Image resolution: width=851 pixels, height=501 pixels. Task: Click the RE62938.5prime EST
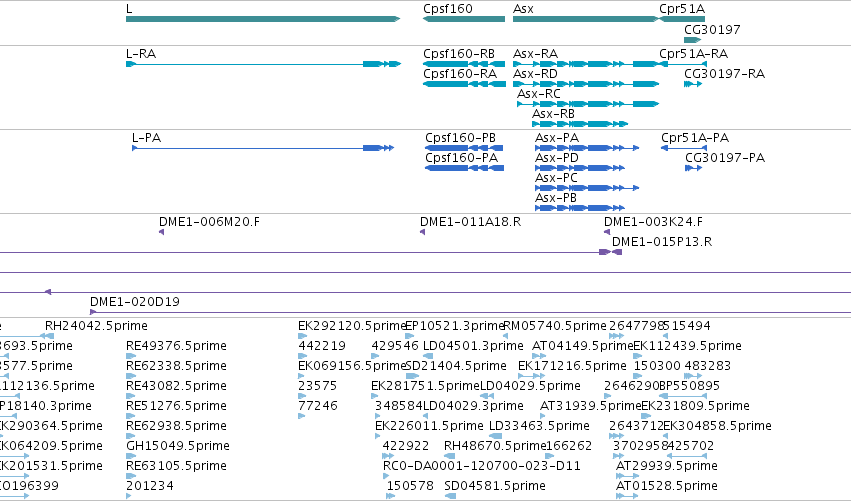coord(176,427)
